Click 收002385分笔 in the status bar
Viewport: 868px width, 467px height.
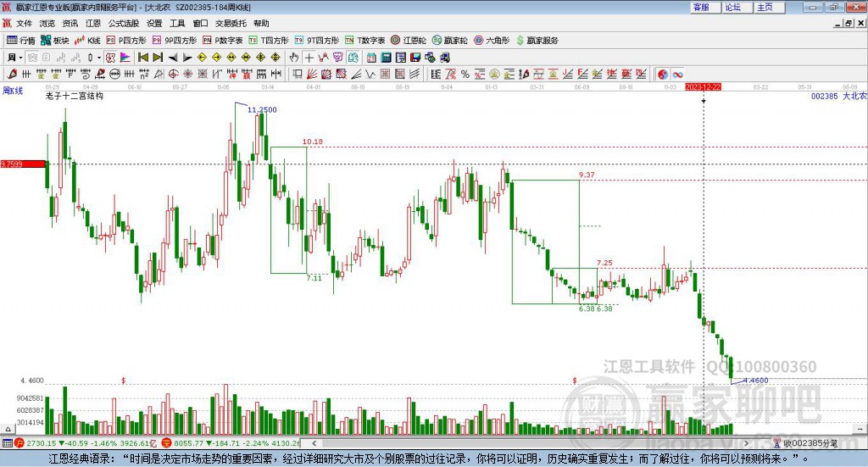[x=810, y=443]
